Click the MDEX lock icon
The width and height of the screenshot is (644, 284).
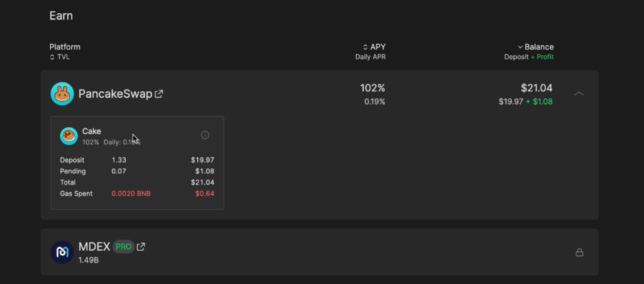[x=579, y=253]
